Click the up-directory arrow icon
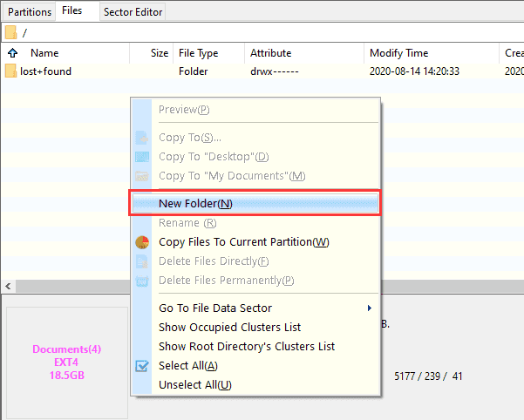The height and width of the screenshot is (420, 524). pos(12,53)
